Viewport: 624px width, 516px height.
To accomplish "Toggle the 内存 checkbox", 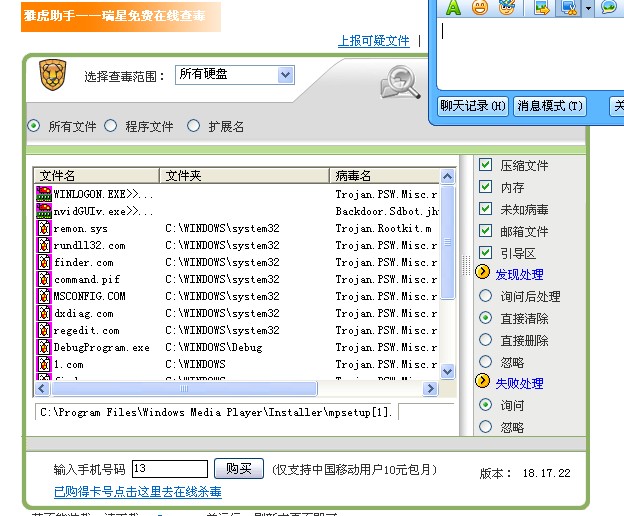I will tap(486, 186).
